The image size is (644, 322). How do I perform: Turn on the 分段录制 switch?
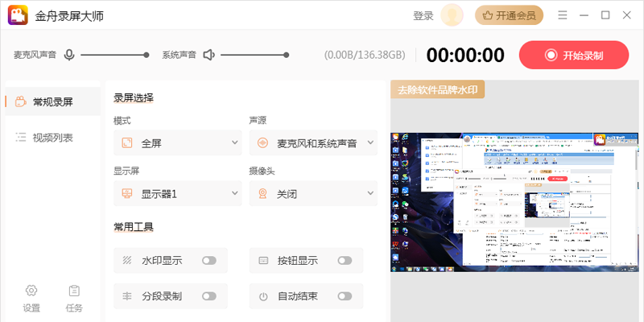pyautogui.click(x=209, y=296)
